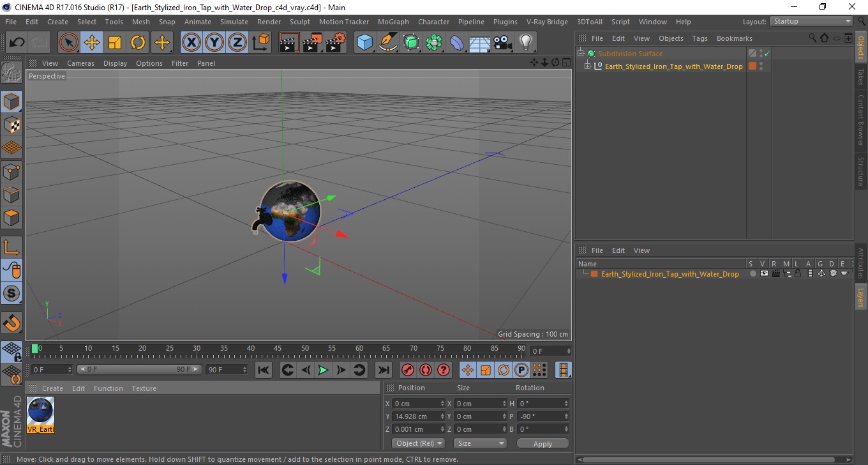
Task: Click the layer color swatch
Action: pos(594,273)
